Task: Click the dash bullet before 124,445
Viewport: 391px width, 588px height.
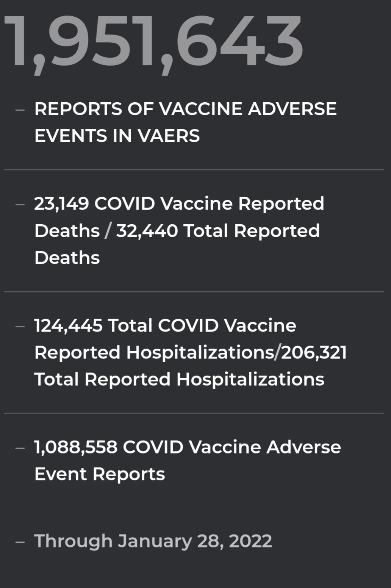Action: (x=20, y=326)
